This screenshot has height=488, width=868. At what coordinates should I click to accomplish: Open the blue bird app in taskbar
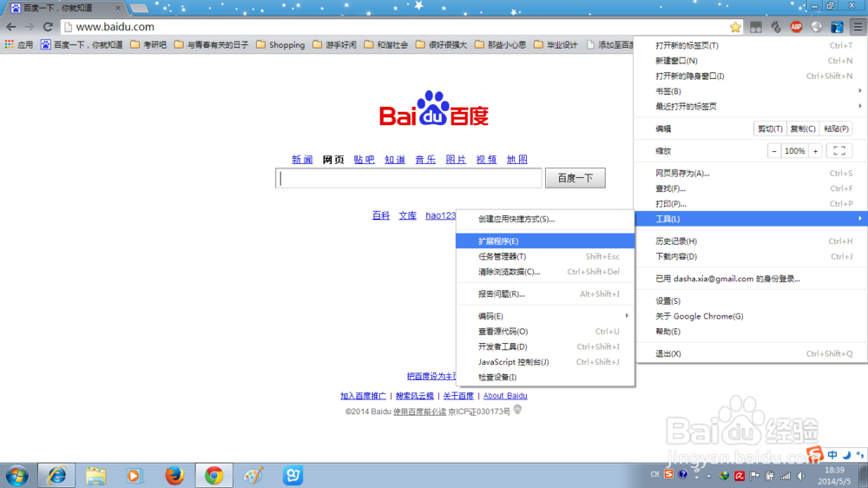tap(293, 476)
